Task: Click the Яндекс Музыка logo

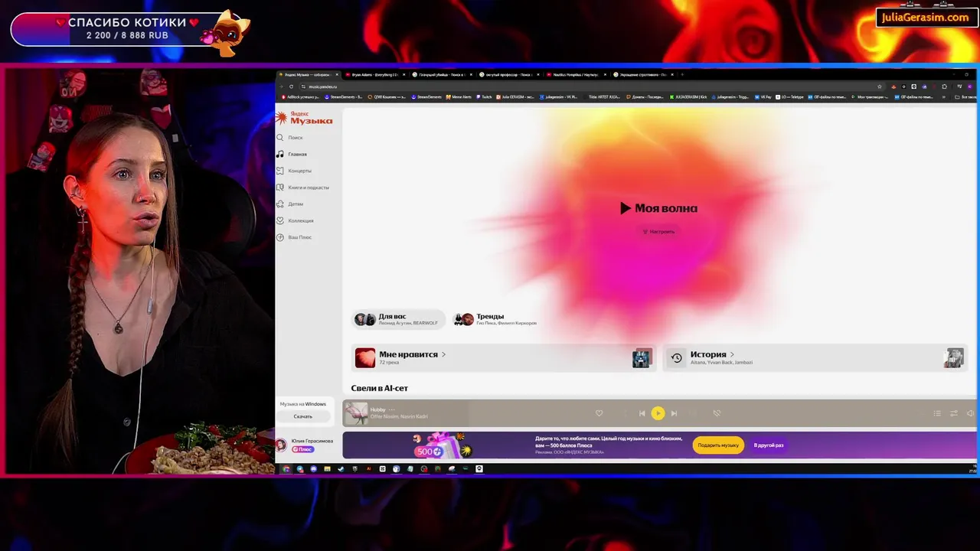Action: 304,118
